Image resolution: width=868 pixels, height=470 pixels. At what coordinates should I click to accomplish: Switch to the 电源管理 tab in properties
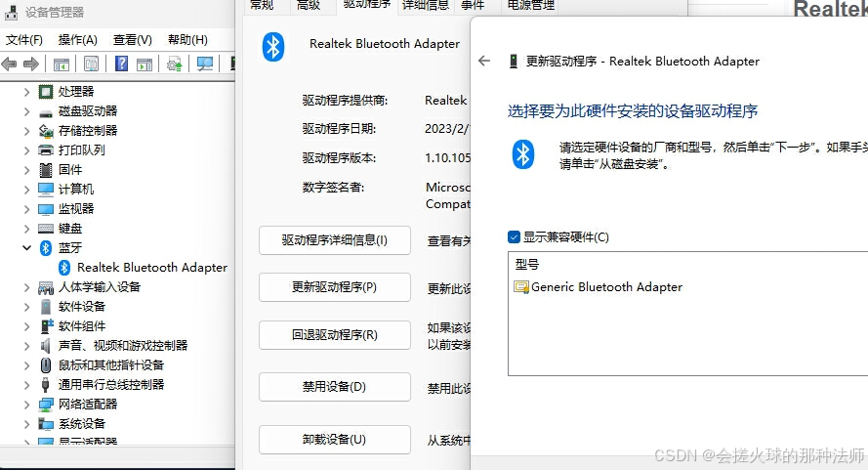tap(530, 6)
